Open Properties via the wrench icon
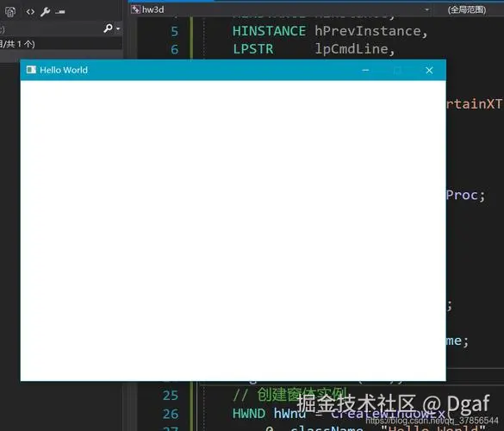Screen dimensions: 504x431 click(45, 12)
